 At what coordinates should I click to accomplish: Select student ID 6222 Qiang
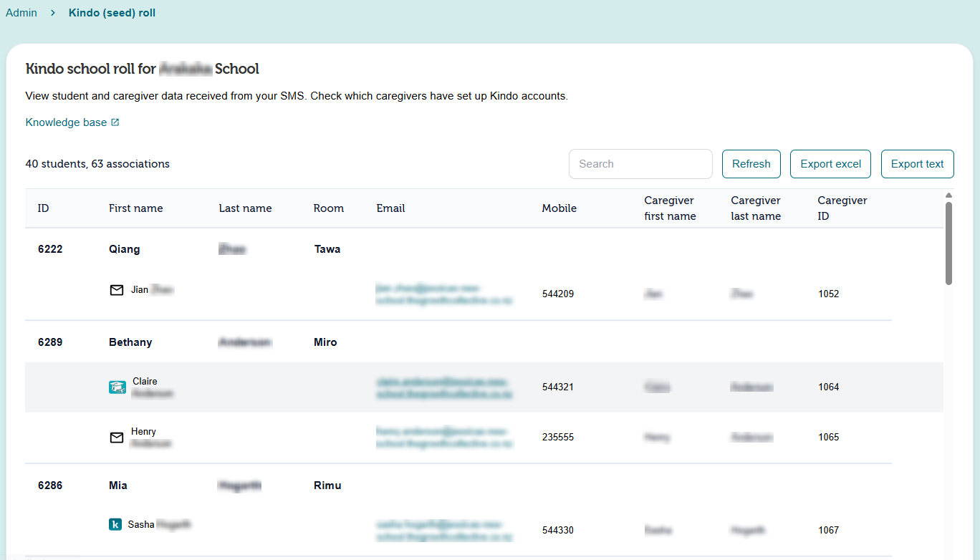[458, 249]
